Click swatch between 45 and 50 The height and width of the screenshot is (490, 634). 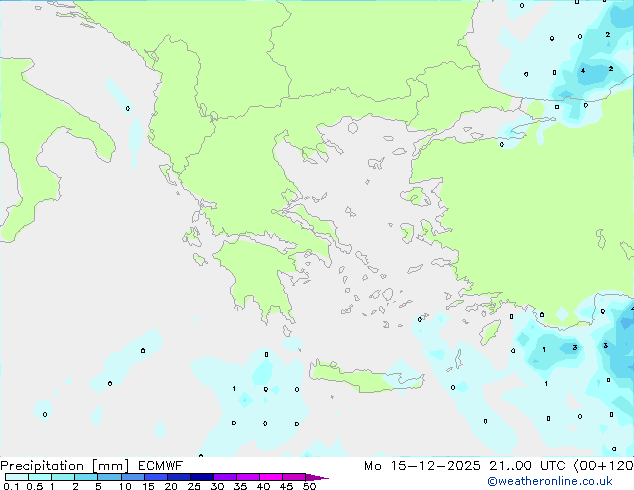click(x=294, y=477)
